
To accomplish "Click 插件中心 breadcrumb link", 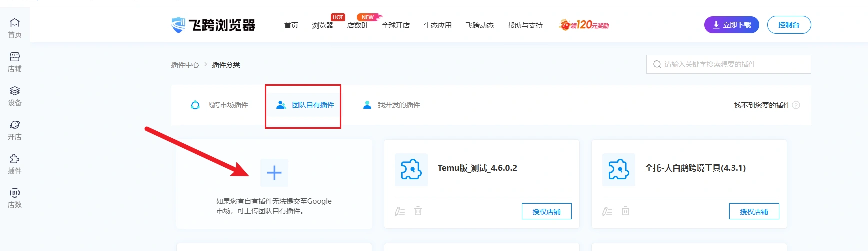I will 185,65.
